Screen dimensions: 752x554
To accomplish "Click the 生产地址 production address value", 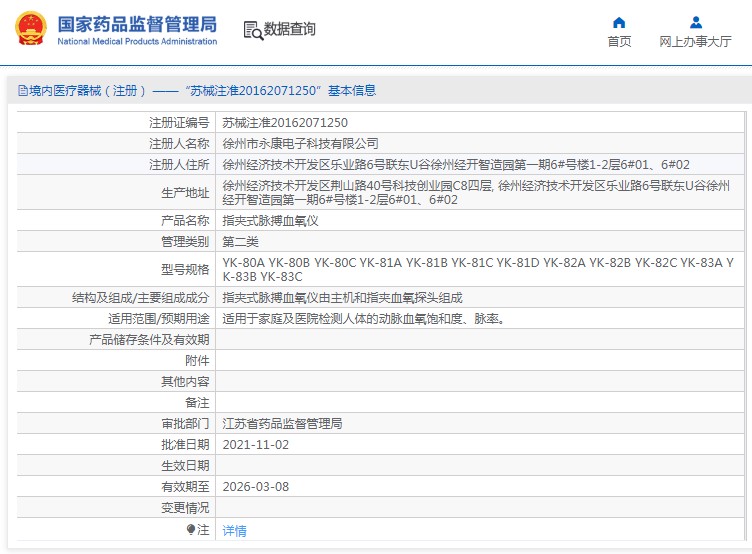I will [476, 192].
